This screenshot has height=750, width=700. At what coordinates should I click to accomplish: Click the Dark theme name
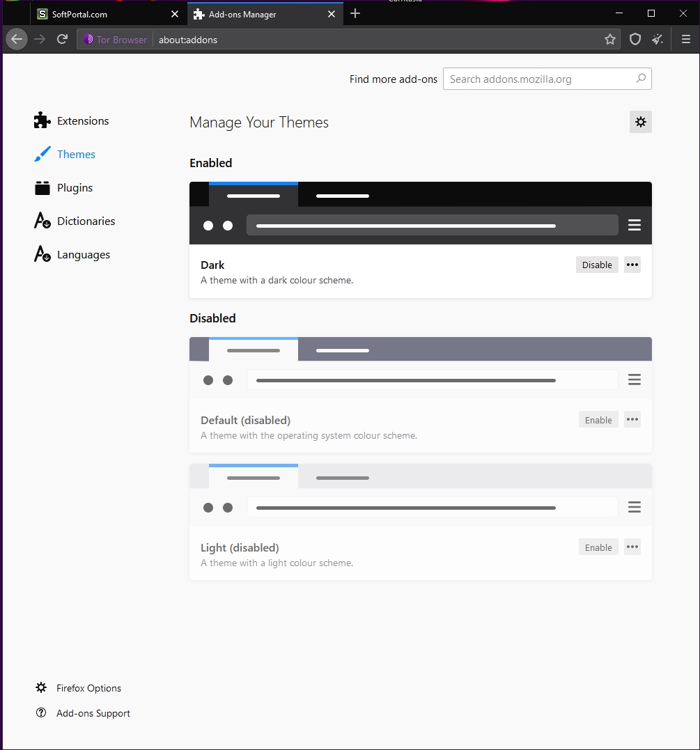point(212,265)
